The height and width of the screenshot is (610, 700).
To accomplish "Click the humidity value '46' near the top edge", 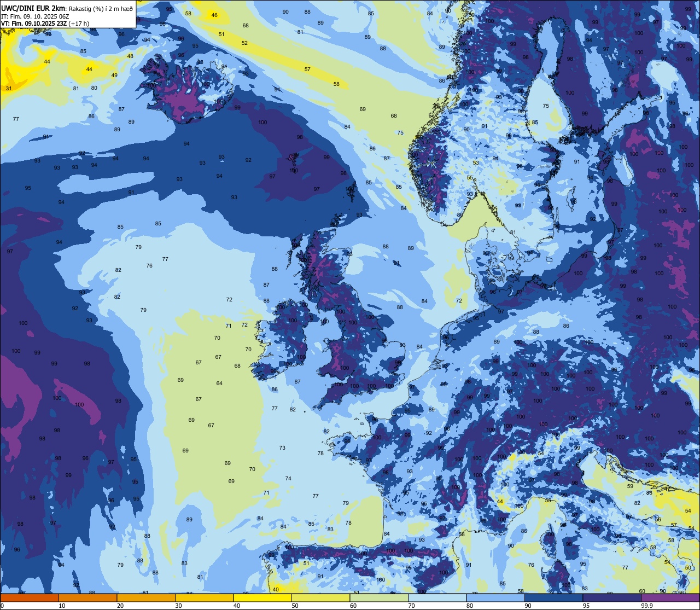I will click(214, 15).
